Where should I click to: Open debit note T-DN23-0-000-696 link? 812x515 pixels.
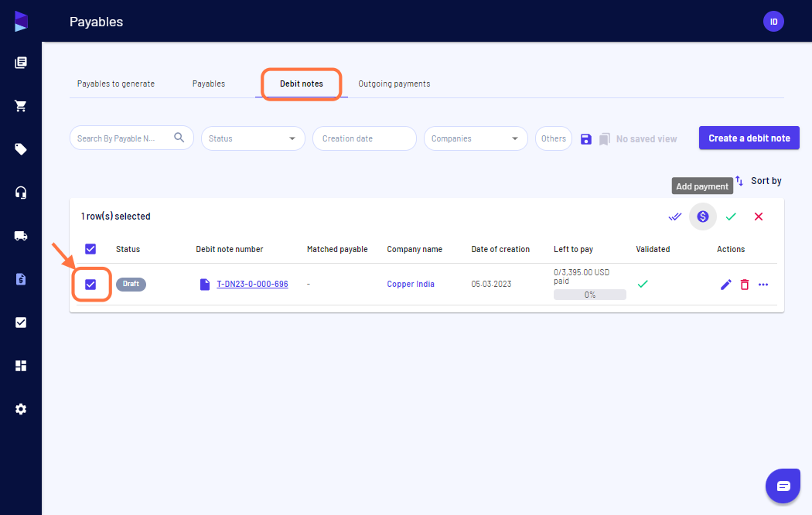[x=252, y=284]
